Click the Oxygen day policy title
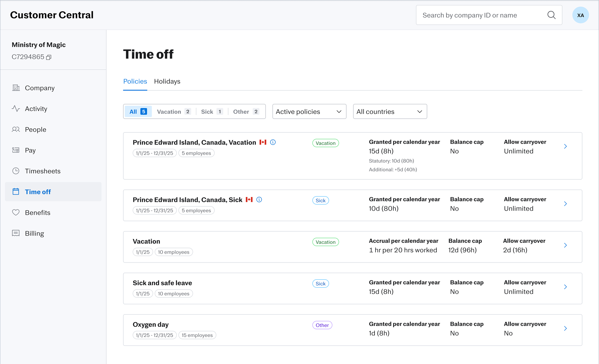The image size is (599, 364). 151,324
